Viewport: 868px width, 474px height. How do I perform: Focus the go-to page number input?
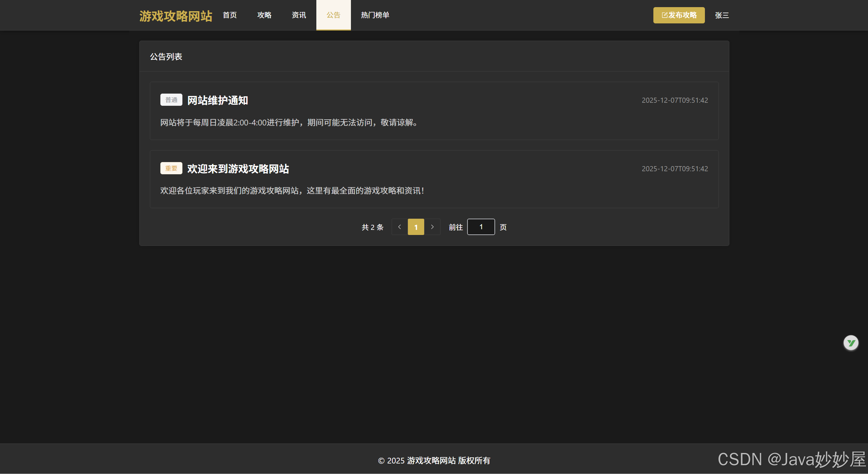tap(481, 227)
